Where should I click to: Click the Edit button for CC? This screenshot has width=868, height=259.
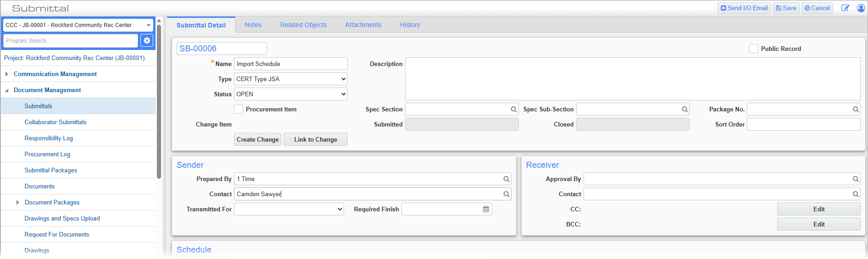(819, 209)
